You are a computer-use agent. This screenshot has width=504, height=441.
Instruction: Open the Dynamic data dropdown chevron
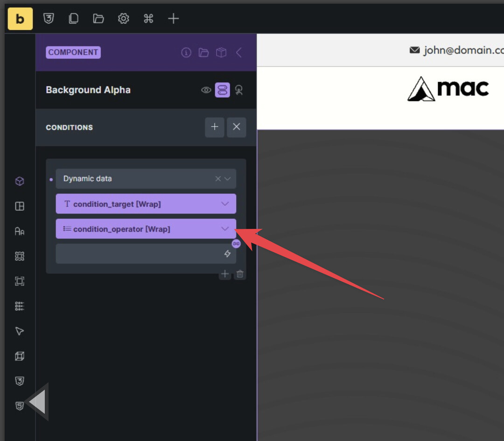click(x=228, y=179)
